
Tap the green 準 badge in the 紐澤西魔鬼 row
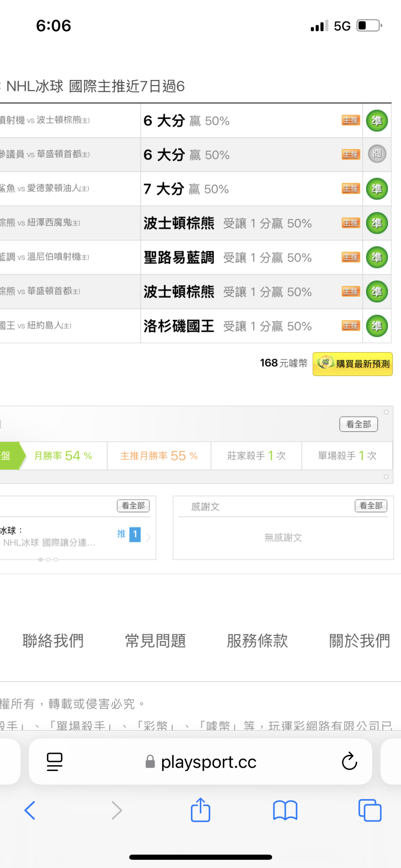[377, 223]
